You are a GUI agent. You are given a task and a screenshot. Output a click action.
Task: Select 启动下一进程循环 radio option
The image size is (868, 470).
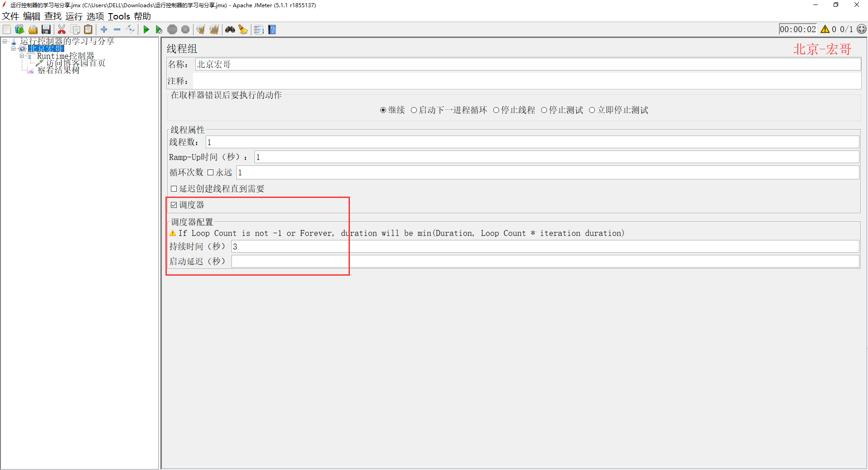pyautogui.click(x=414, y=110)
